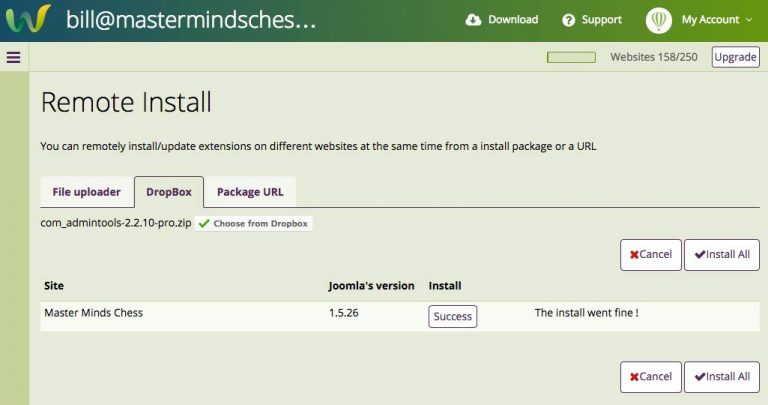Click the checkmark on the bottom Install All button
The width and height of the screenshot is (768, 405).
[699, 377]
